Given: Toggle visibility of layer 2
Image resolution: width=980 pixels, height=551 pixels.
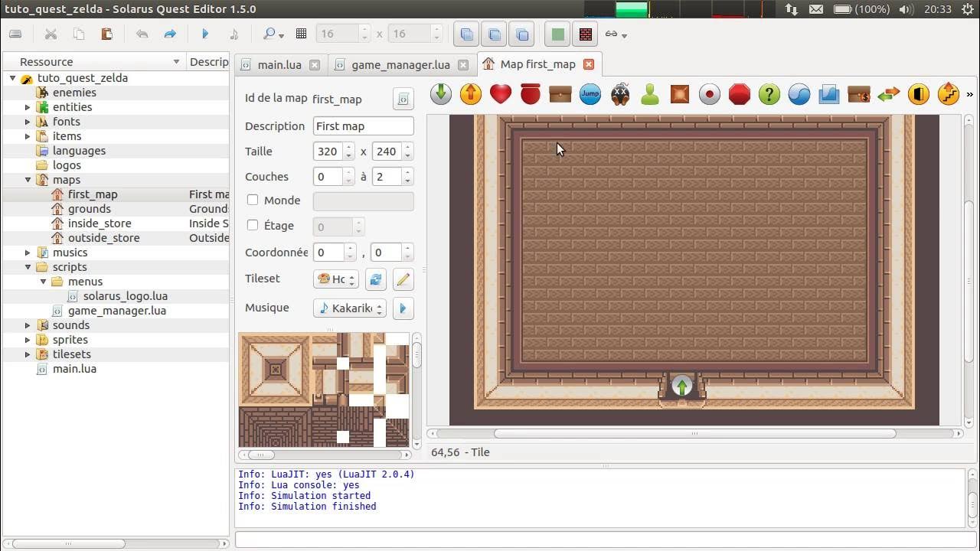Looking at the screenshot, I should (522, 34).
